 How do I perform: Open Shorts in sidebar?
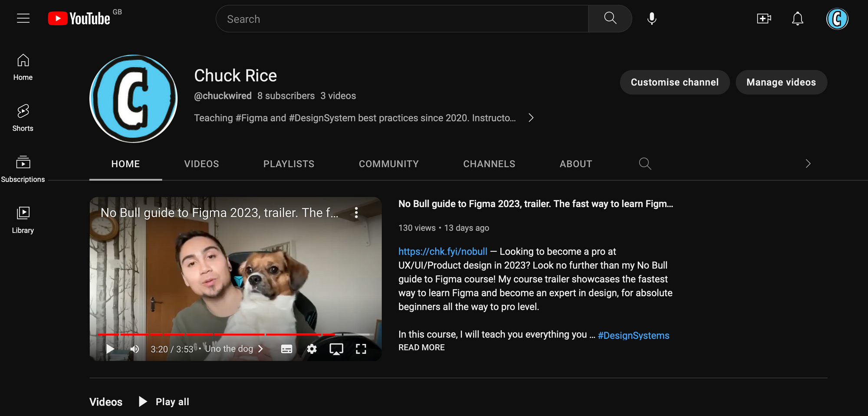(23, 118)
